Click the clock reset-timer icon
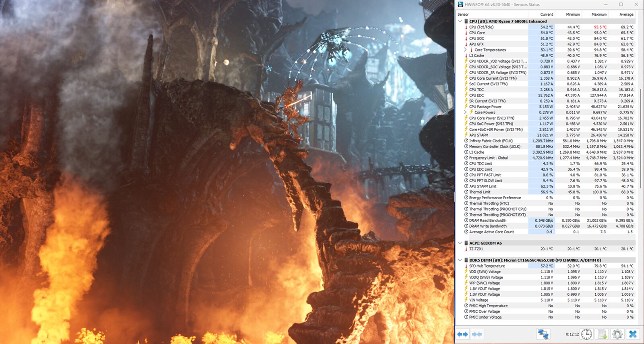 click(x=586, y=334)
